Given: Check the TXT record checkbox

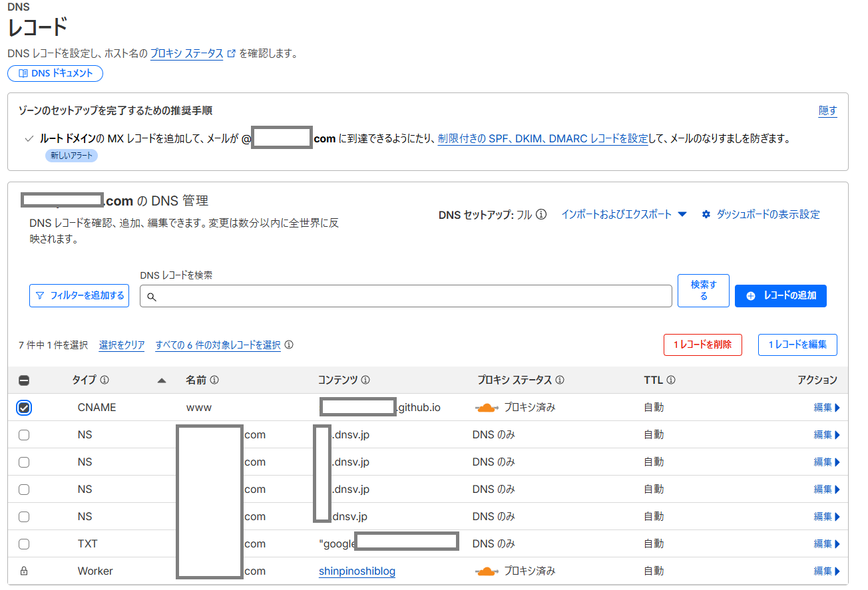Looking at the screenshot, I should point(24,544).
